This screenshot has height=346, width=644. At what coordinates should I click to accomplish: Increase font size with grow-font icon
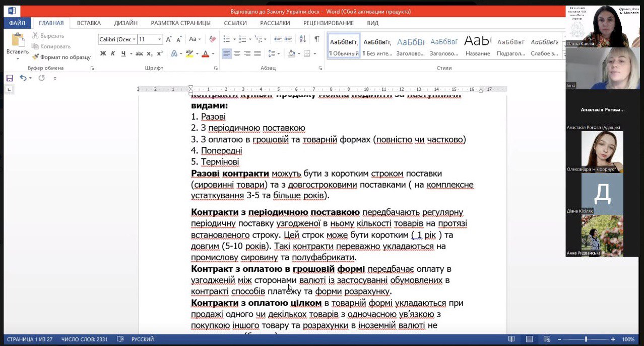click(169, 39)
